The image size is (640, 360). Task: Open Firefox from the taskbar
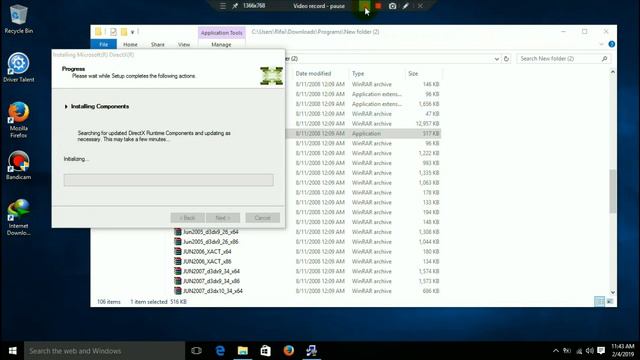pyautogui.click(x=289, y=351)
